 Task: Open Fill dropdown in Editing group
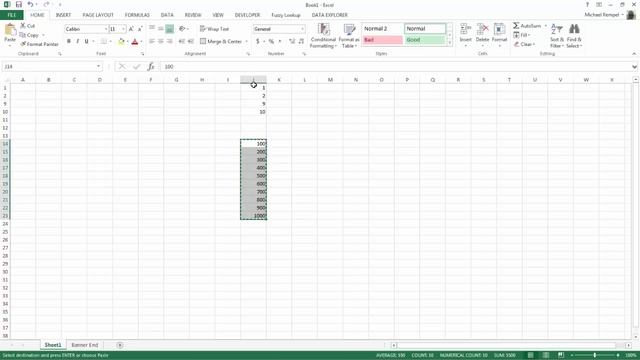pyautogui.click(x=522, y=35)
